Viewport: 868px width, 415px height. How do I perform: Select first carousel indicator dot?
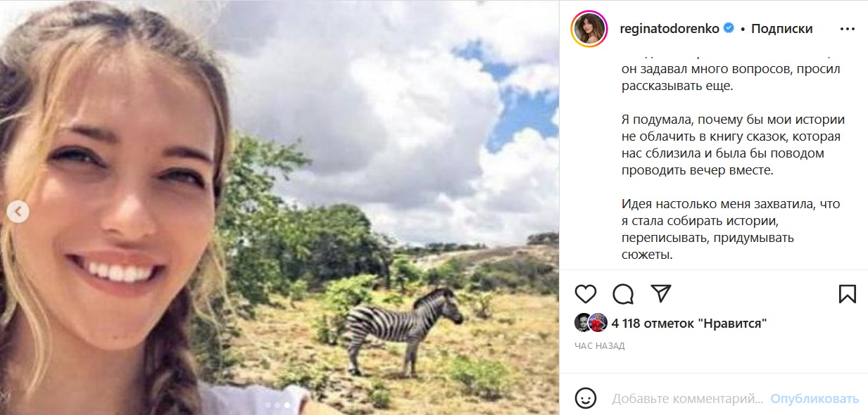(268, 405)
